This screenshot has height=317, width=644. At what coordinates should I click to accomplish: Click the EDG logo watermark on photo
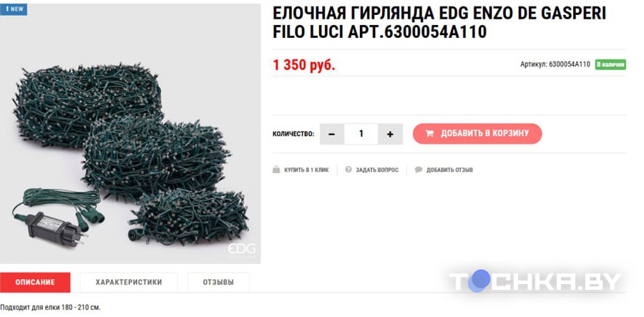[242, 249]
